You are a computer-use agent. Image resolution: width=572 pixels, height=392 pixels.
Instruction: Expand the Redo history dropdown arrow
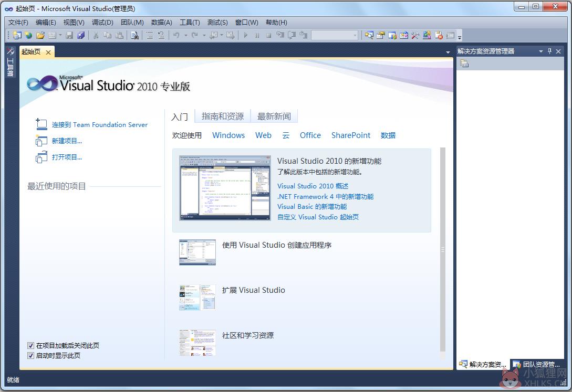204,35
